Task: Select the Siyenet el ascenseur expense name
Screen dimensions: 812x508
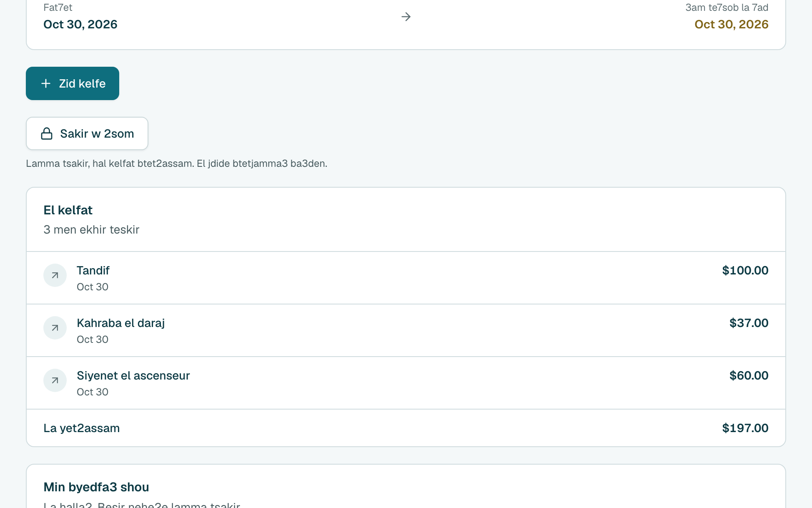Action: tap(133, 375)
